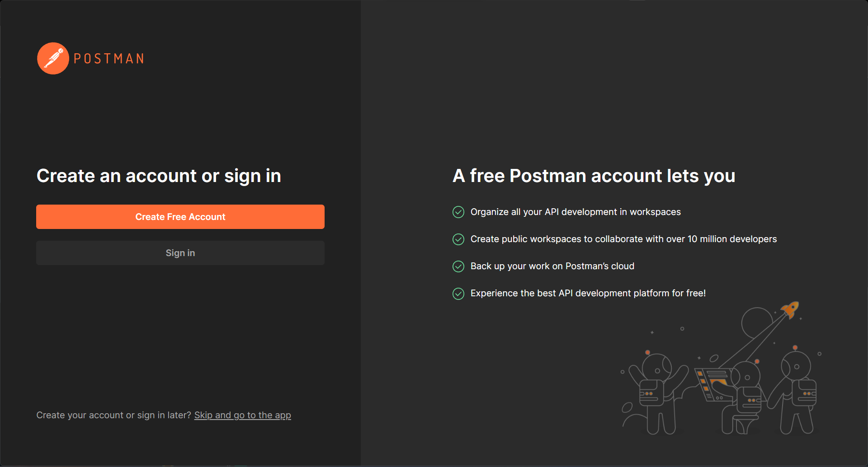Click the Postman logo icon

point(53,58)
